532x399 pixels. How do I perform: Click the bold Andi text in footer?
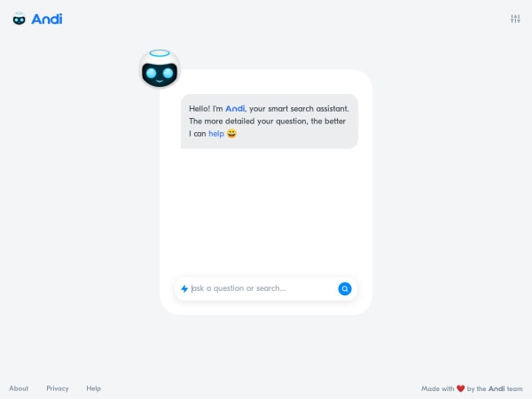497,388
